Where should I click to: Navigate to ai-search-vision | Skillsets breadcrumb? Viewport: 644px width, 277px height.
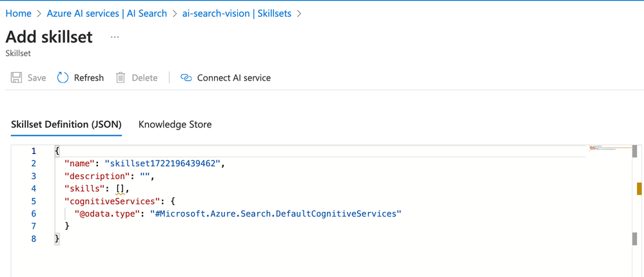tap(238, 13)
